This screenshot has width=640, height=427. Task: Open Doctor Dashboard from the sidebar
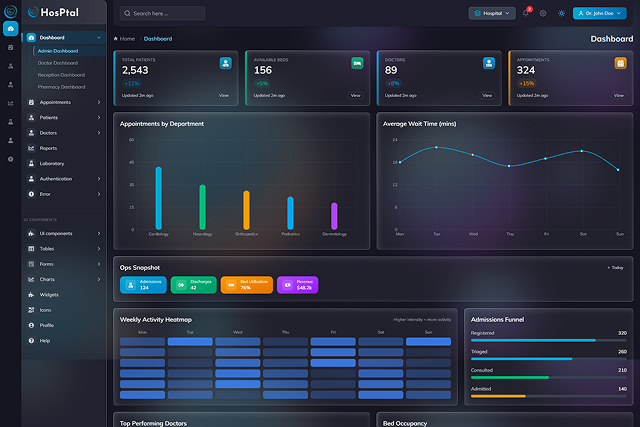58,63
